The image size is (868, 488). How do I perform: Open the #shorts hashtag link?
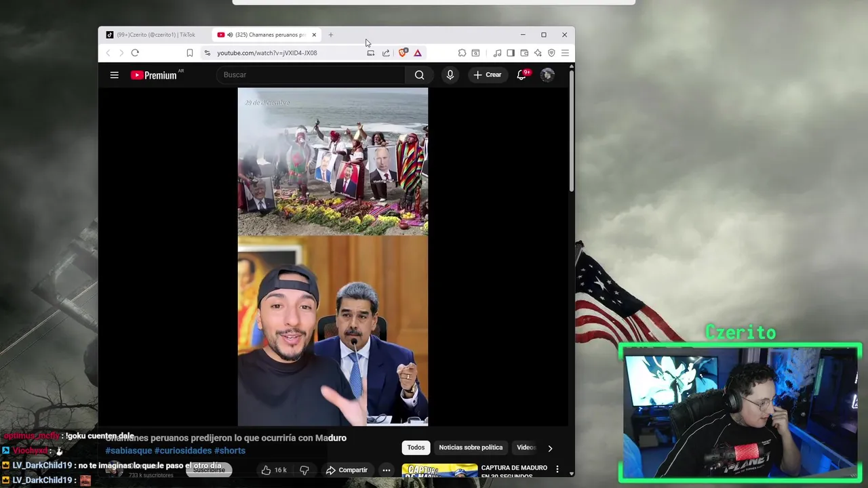[x=230, y=451]
